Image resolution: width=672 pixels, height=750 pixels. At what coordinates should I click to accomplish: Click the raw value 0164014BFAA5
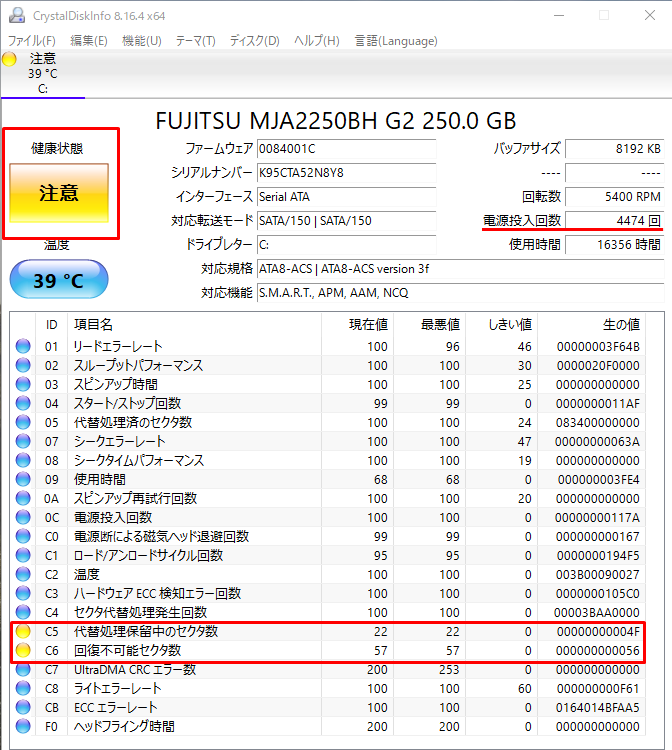597,707
